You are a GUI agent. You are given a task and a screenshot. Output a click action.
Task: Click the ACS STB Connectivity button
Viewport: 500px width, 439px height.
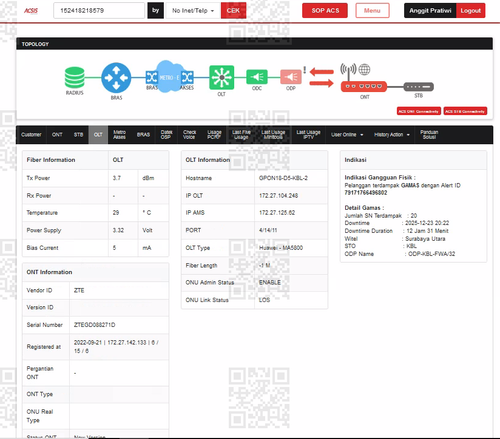point(465,111)
